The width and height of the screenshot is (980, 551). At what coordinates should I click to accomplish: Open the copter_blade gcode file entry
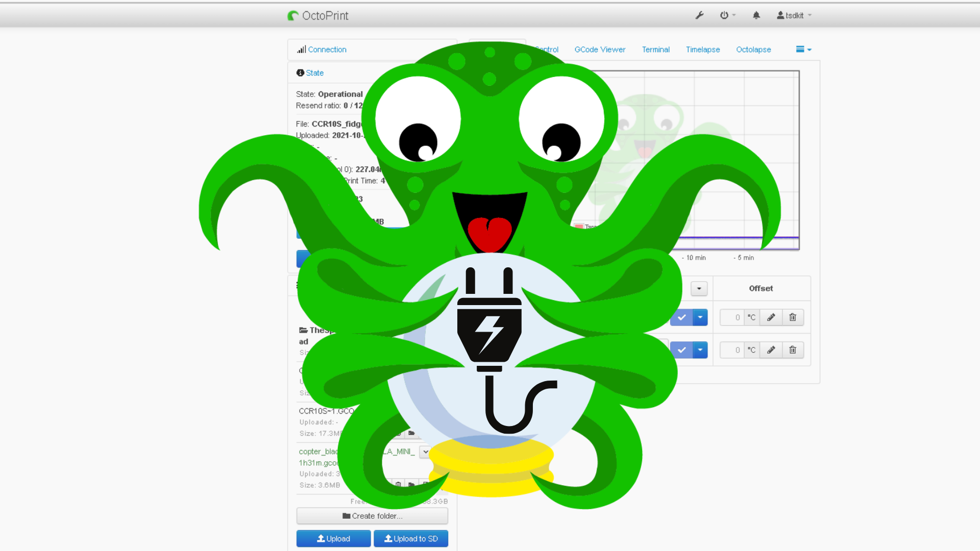pyautogui.click(x=319, y=457)
